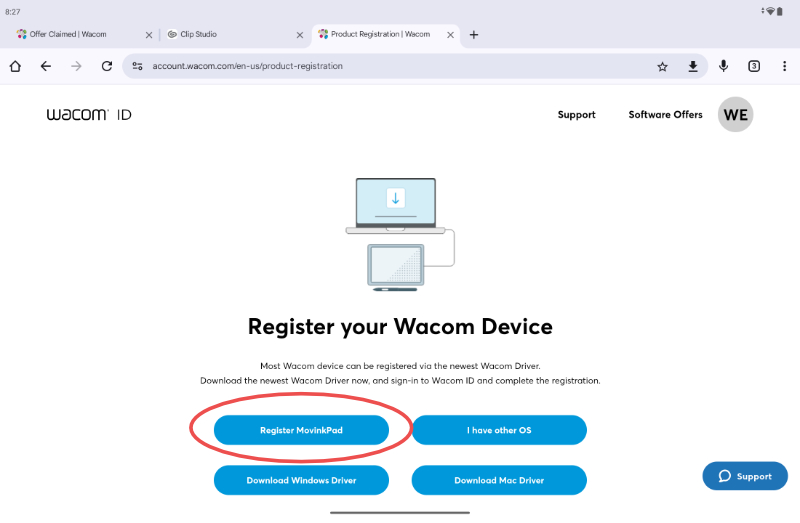Open a new tab with plus button
This screenshot has height=523, width=800.
(x=474, y=35)
